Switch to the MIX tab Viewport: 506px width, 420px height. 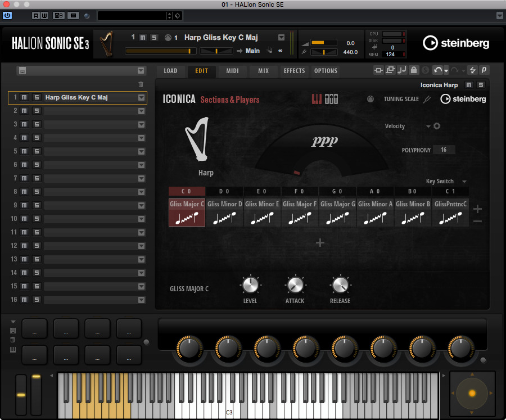pyautogui.click(x=263, y=71)
